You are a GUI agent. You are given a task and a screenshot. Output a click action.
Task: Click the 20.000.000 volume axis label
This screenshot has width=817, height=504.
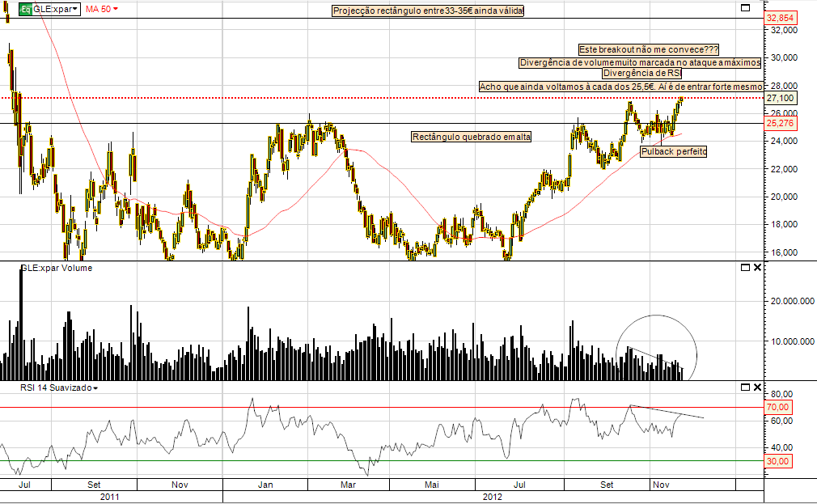793,301
